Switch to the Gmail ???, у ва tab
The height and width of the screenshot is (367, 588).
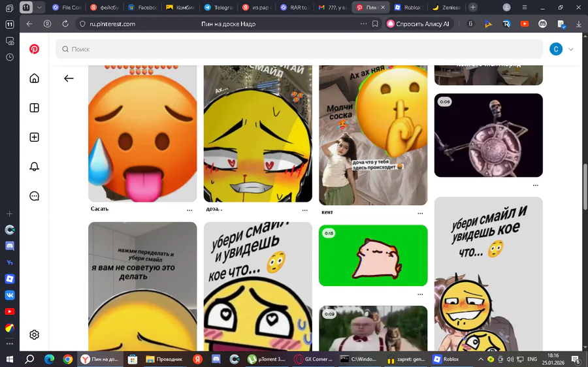pyautogui.click(x=333, y=7)
